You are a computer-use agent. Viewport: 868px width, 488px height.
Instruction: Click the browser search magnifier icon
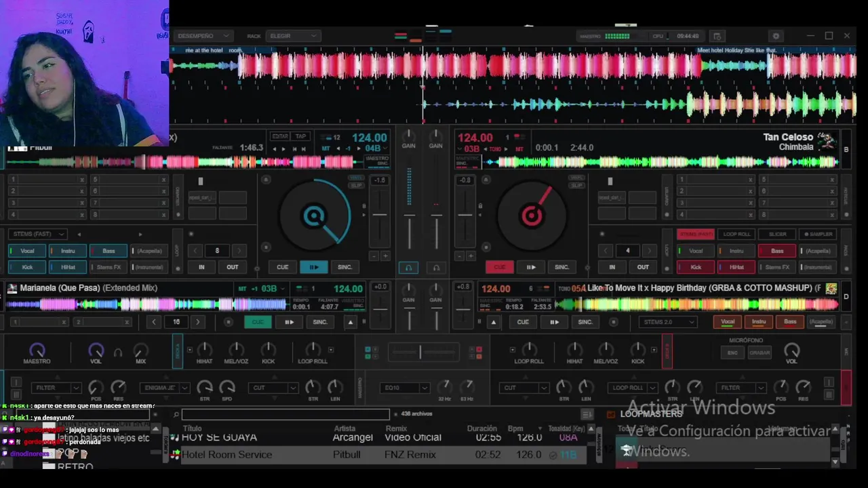(176, 414)
